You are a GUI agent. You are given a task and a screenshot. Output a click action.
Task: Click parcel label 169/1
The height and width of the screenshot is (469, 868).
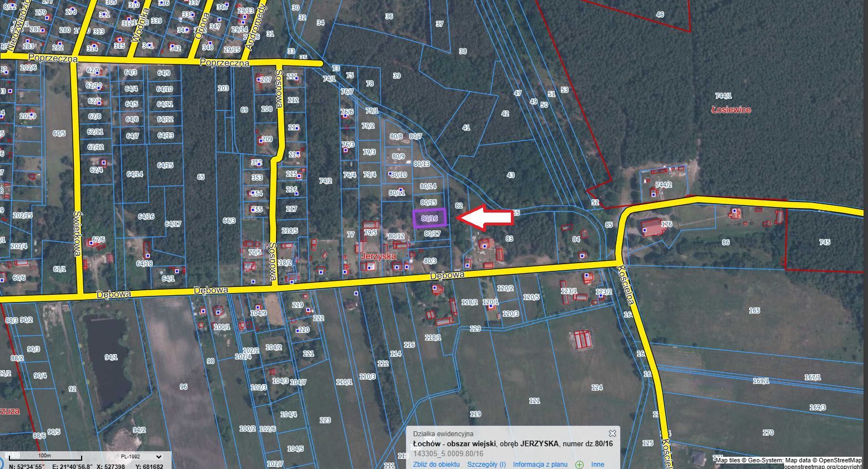click(x=761, y=381)
